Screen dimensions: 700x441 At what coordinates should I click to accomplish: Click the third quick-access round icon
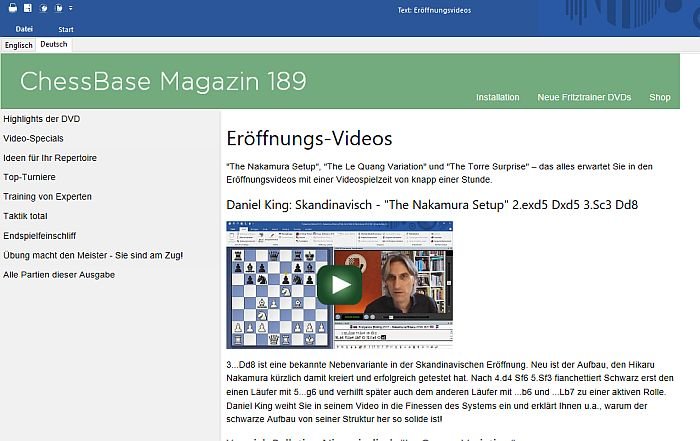click(x=43, y=8)
